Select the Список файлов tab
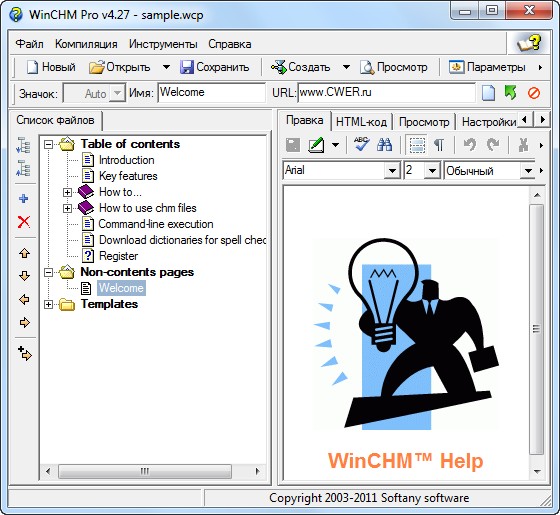 55,120
